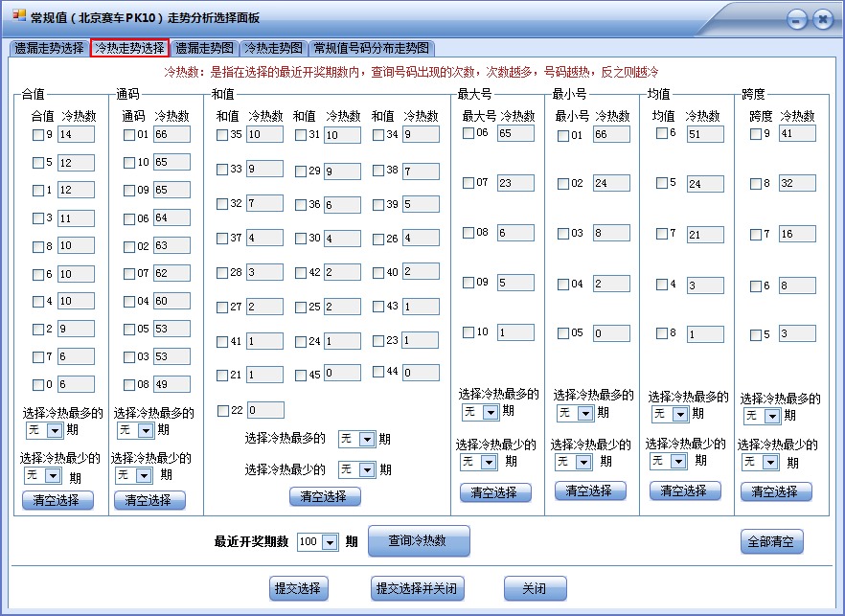The height and width of the screenshot is (616, 845).
Task: Click the 清空选择 button under 通码
Action: point(148,499)
